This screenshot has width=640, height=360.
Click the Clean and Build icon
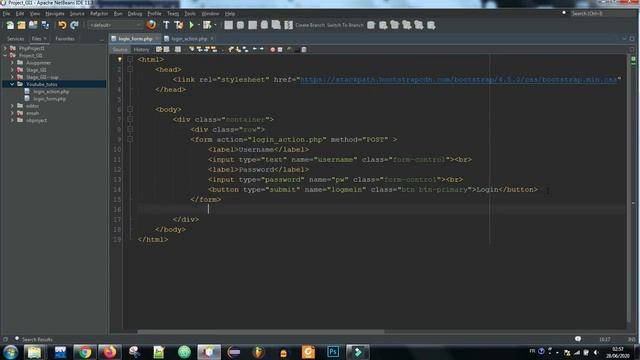[x=178, y=25]
